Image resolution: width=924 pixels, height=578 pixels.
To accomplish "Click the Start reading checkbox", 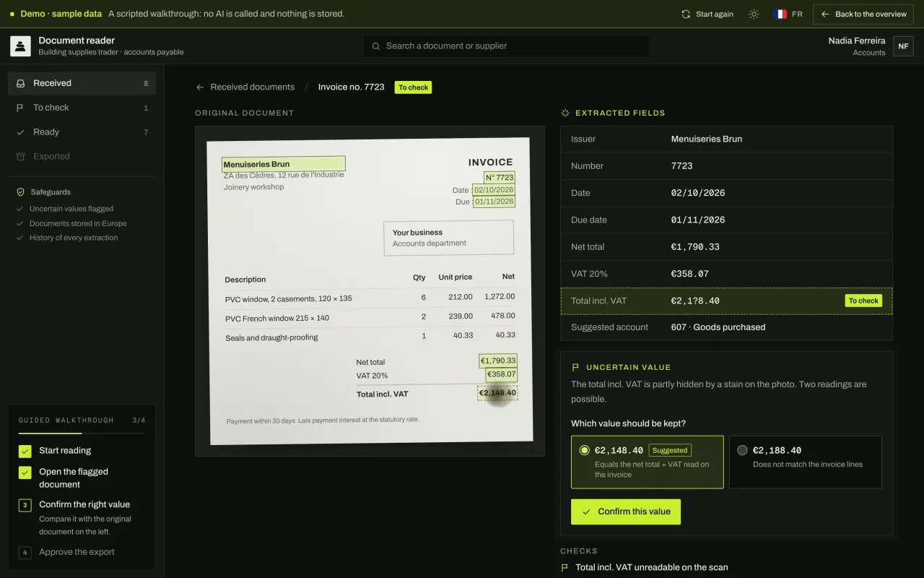I will [x=25, y=451].
